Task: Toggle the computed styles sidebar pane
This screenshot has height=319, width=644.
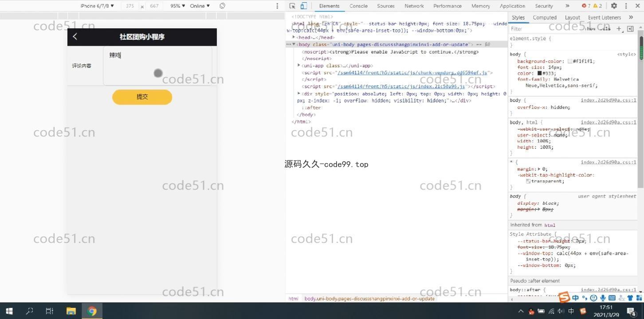Action: point(630,29)
